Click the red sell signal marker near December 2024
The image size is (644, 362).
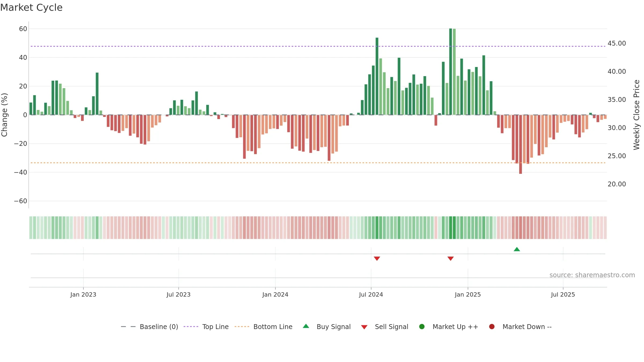click(451, 258)
